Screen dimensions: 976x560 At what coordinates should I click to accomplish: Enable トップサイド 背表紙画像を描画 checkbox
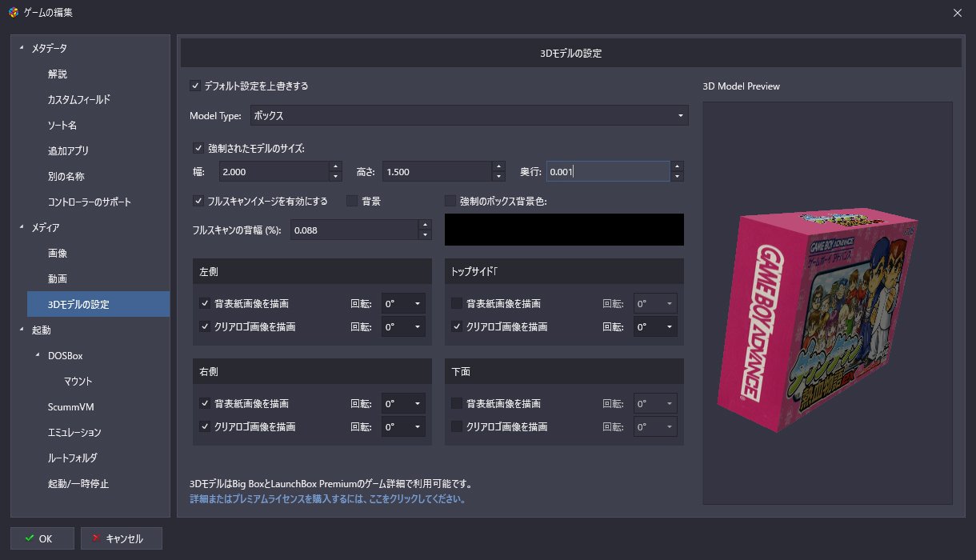(x=457, y=303)
